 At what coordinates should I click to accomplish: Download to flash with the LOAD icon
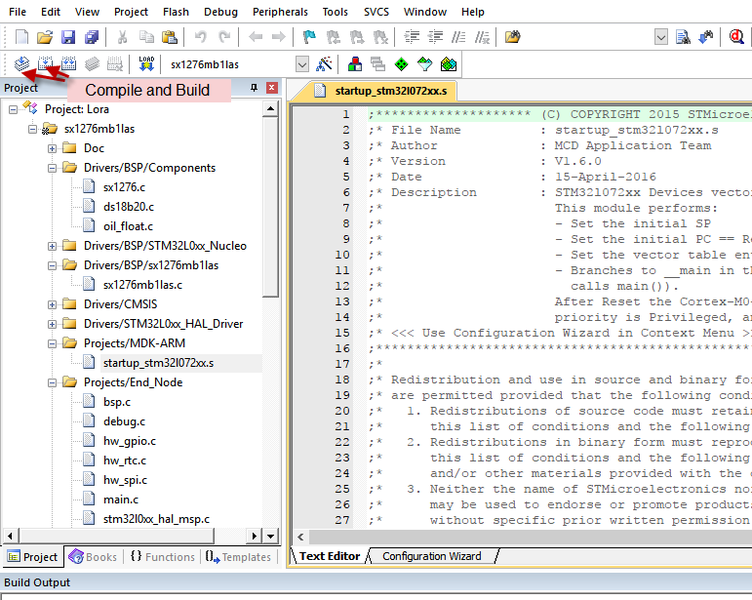146,64
